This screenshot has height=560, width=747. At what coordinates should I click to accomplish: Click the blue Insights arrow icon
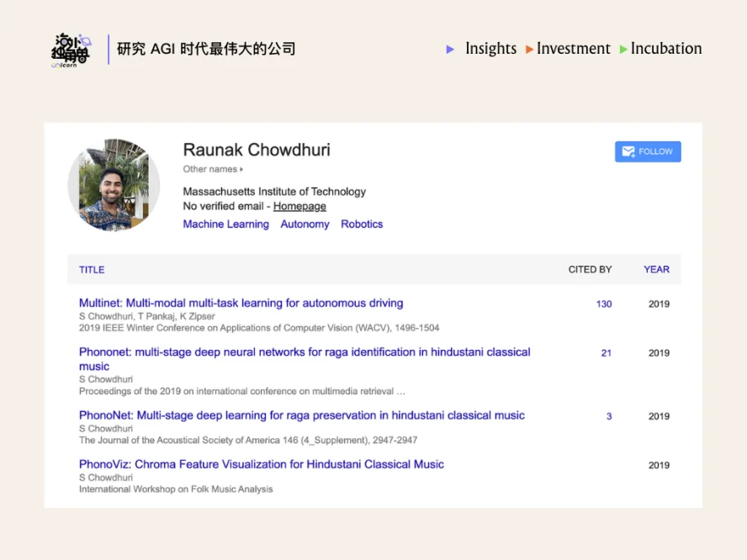point(451,50)
